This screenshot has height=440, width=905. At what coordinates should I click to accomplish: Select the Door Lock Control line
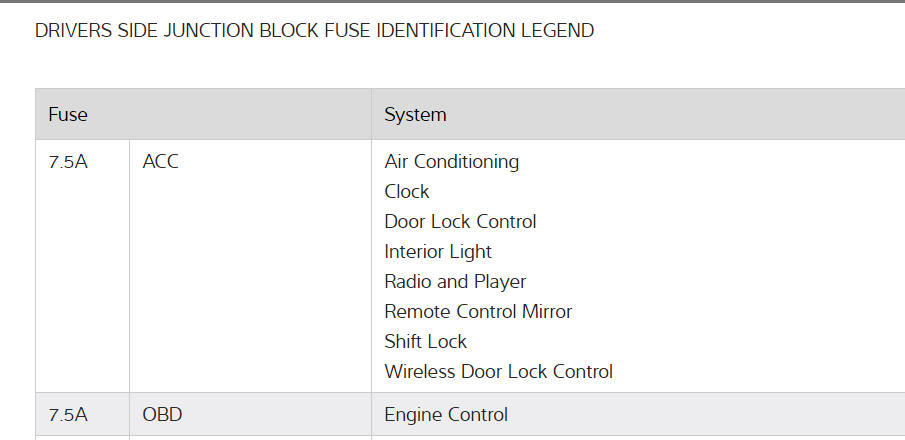click(460, 222)
